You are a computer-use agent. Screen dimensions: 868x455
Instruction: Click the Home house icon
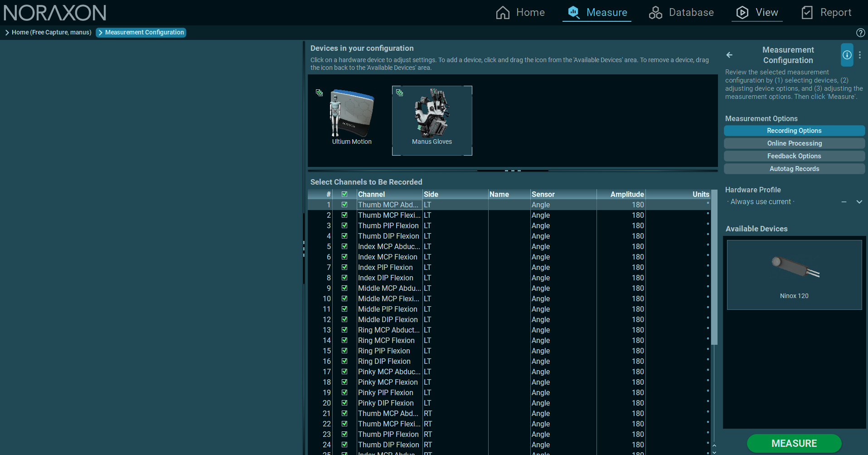tap(503, 12)
